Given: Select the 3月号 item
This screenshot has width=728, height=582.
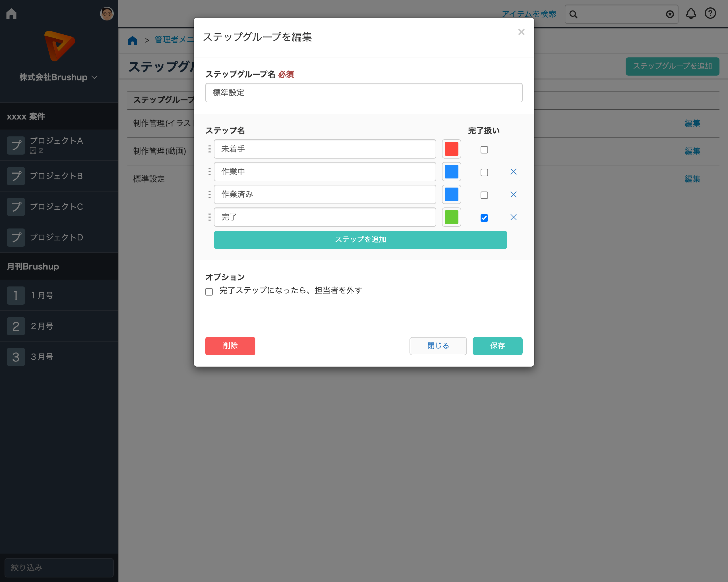Looking at the screenshot, I should (x=59, y=357).
